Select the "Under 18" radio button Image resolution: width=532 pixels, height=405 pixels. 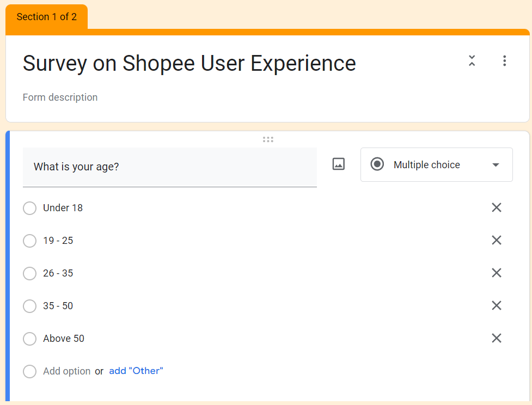click(29, 208)
